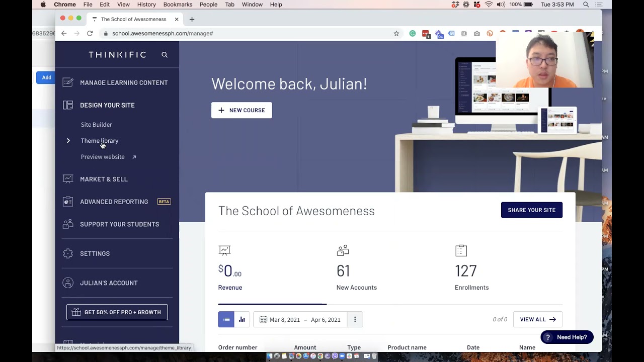Go back with Chrome's back arrow

64,33
